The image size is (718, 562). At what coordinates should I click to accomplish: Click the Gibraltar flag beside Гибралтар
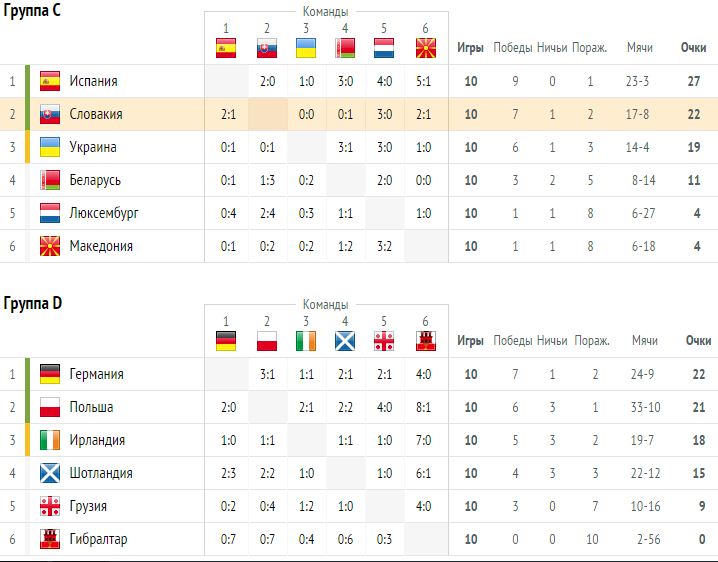49,540
